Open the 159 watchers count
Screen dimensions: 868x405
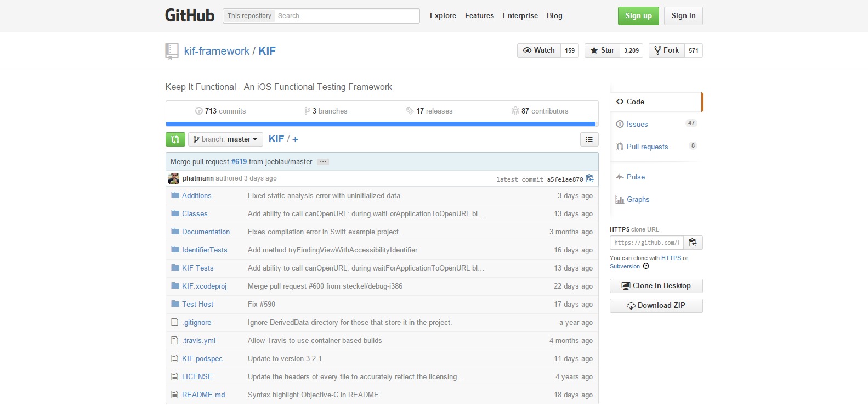pyautogui.click(x=570, y=50)
